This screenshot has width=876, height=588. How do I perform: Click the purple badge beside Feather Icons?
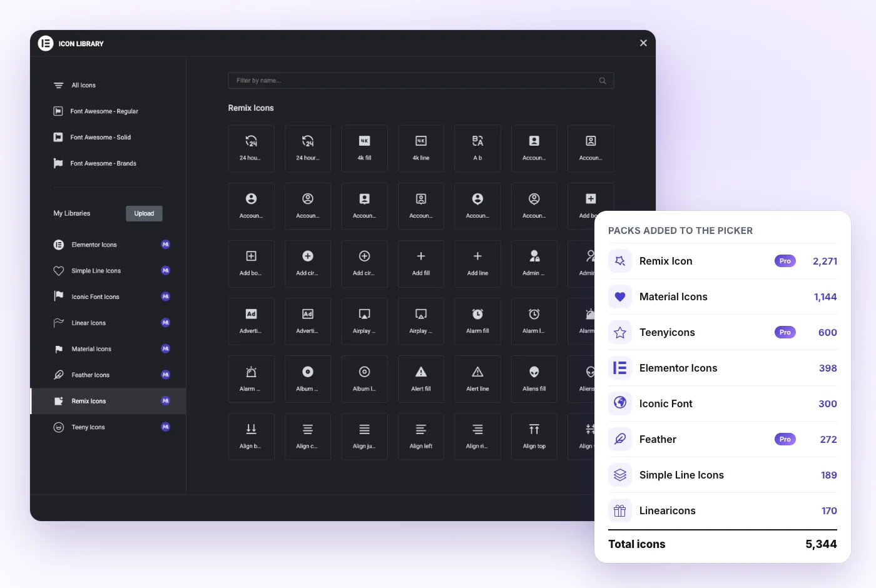(166, 375)
